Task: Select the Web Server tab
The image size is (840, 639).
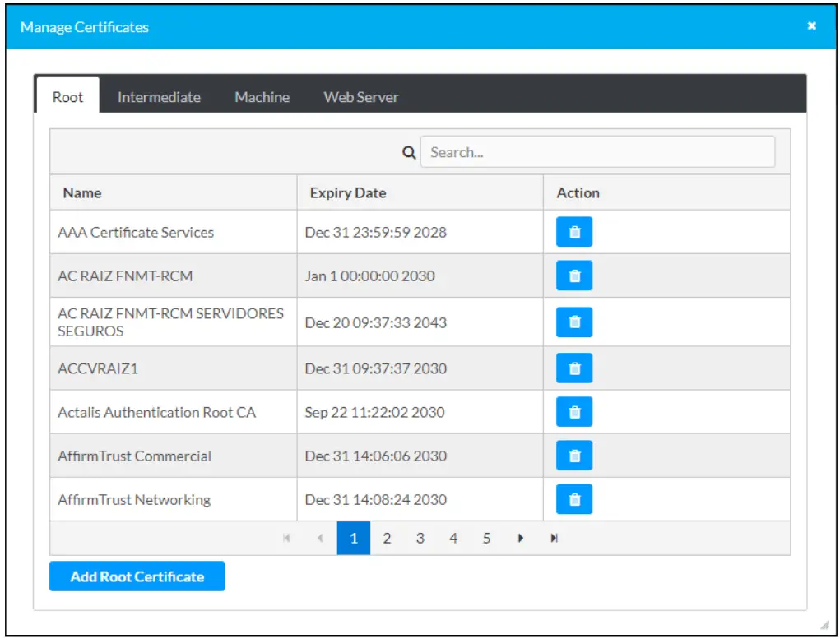Action: 360,97
